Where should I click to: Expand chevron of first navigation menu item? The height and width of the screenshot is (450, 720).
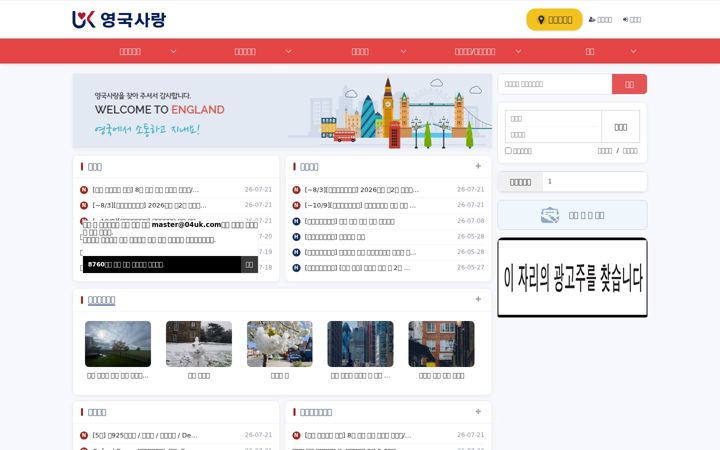point(173,51)
